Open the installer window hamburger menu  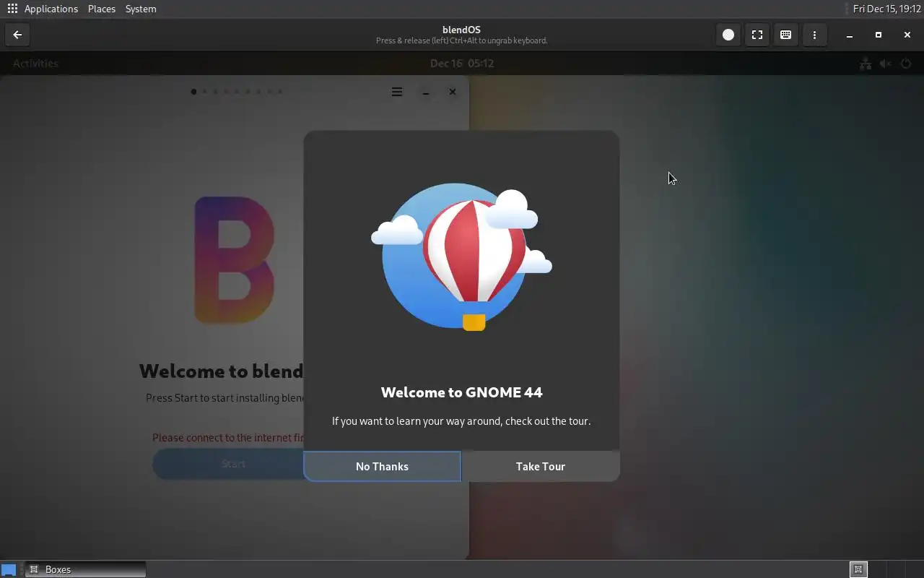397,92
